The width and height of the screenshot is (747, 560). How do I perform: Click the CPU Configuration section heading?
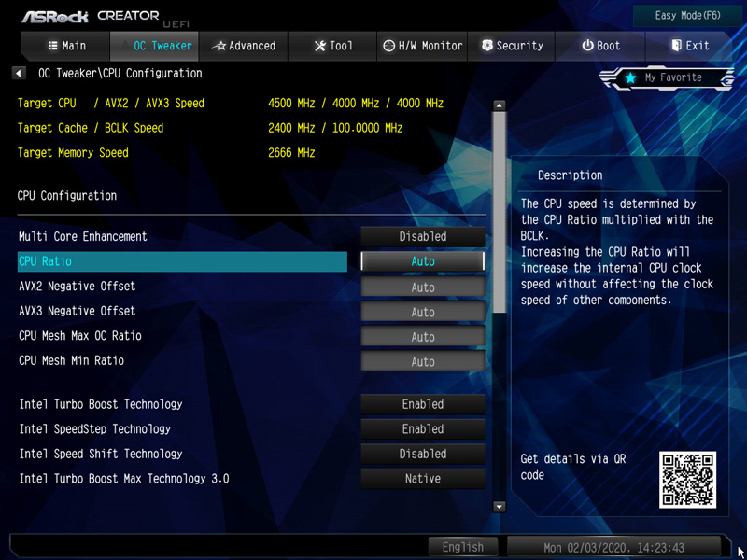pyautogui.click(x=67, y=196)
